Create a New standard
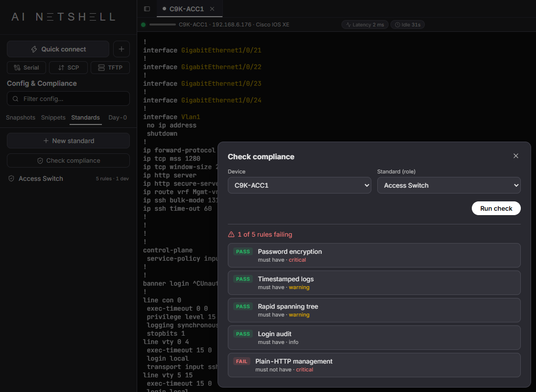The width and height of the screenshot is (536, 392). (x=69, y=141)
